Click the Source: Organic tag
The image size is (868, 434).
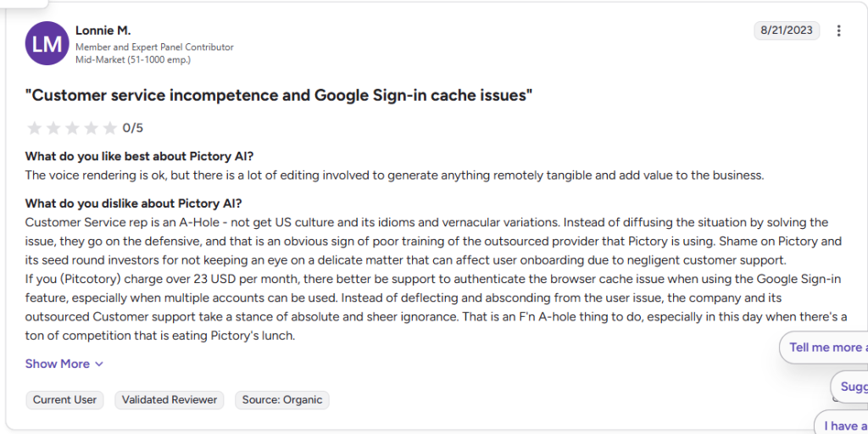[x=282, y=399]
